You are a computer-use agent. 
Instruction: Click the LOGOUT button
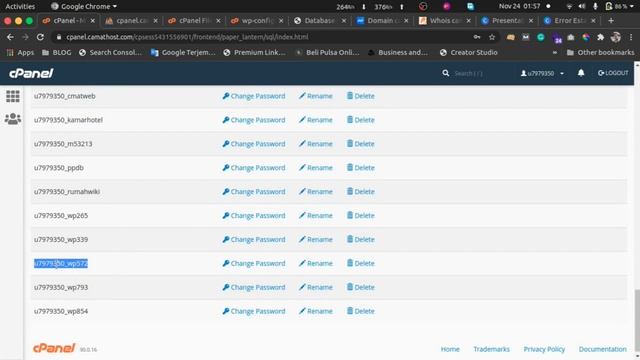(613, 73)
